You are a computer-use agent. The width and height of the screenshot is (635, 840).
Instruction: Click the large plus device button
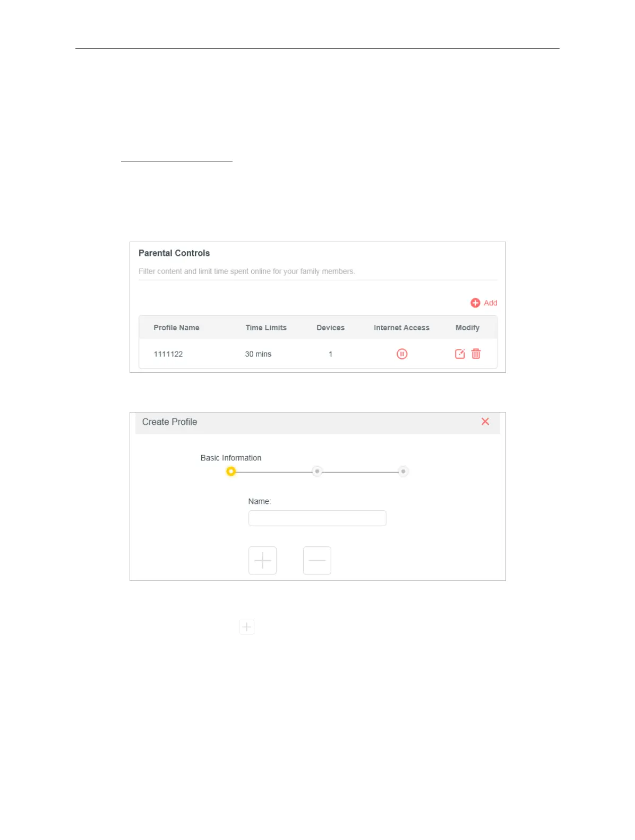(262, 560)
